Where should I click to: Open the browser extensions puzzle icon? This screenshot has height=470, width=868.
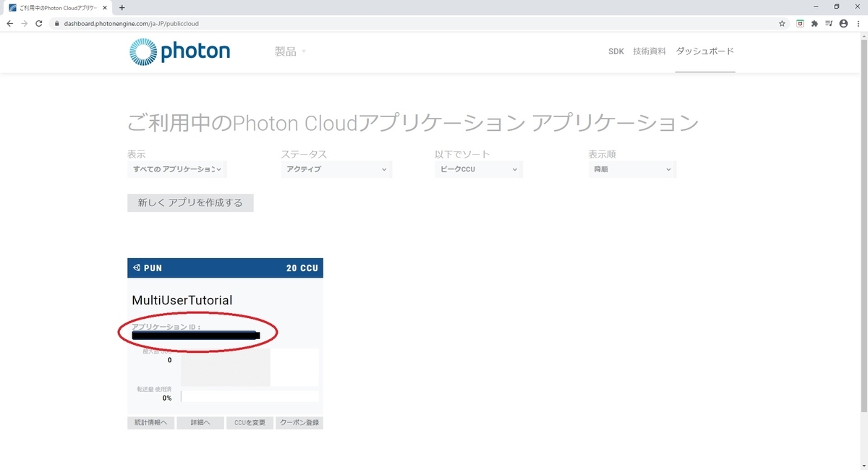pyautogui.click(x=814, y=23)
